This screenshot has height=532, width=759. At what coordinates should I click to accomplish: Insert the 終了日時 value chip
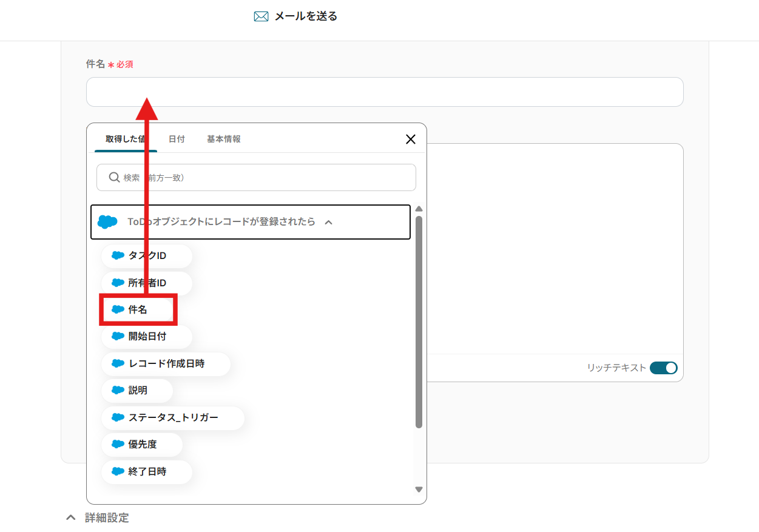point(147,471)
